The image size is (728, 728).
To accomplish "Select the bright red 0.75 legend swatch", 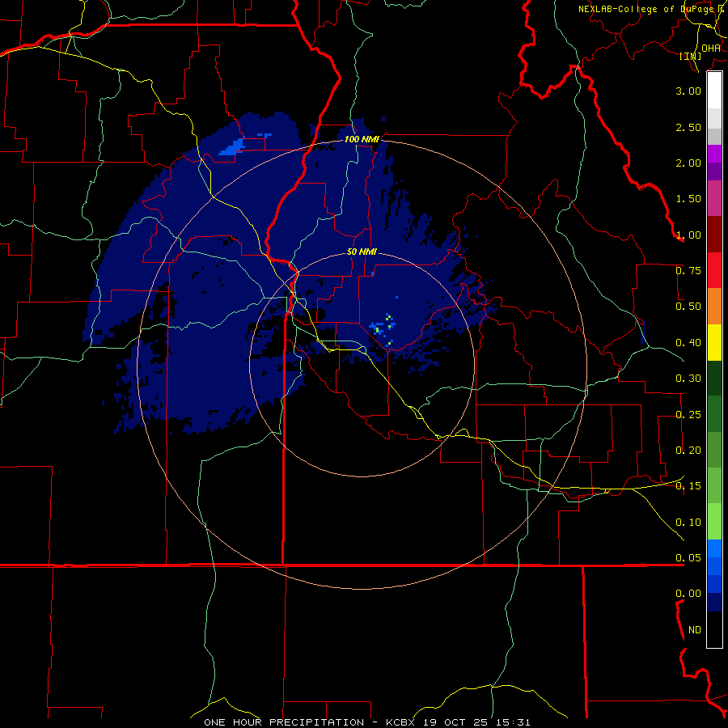I will point(714,270).
